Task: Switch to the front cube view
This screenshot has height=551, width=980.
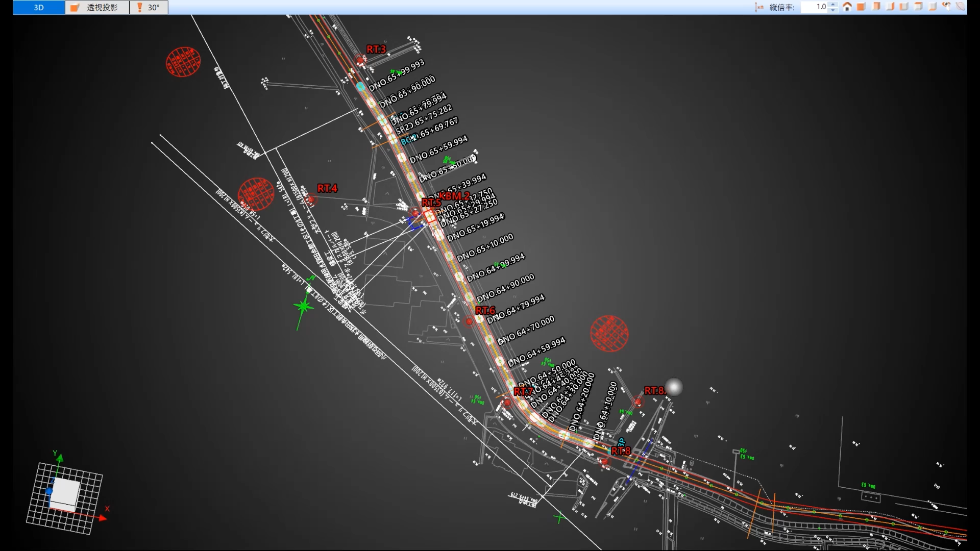Action: click(x=861, y=7)
